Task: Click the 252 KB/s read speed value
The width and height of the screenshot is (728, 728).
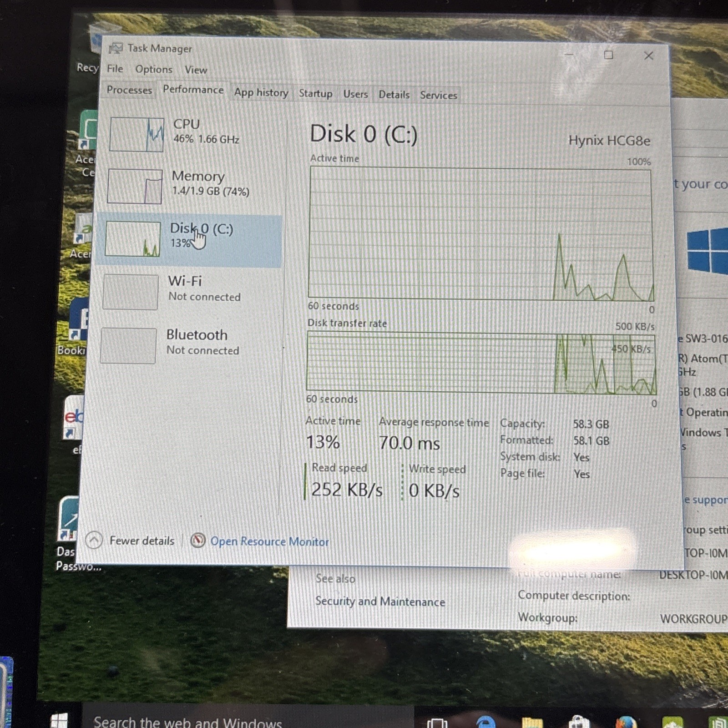Action: 347,490
